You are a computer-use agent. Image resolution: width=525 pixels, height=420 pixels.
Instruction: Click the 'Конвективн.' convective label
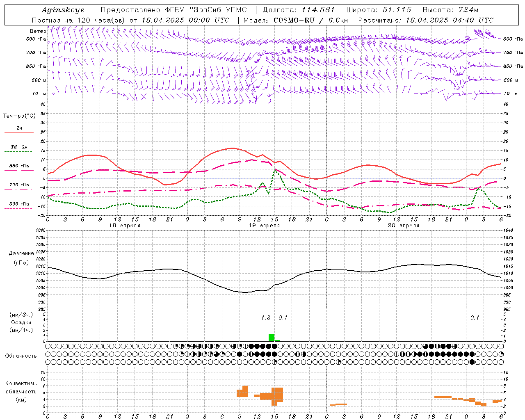(21, 383)
